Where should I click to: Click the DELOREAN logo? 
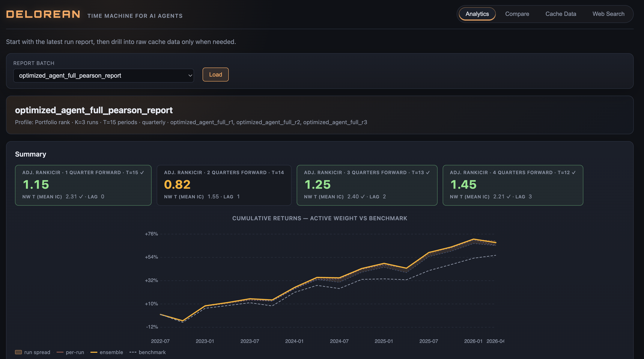43,14
